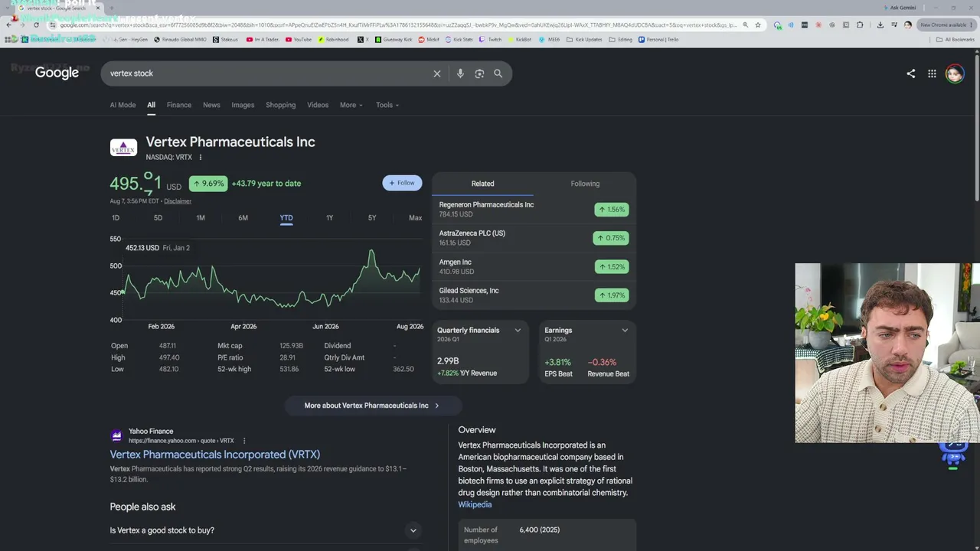This screenshot has height=551, width=980.
Task: Click New Chrome available update button
Action: (948, 24)
